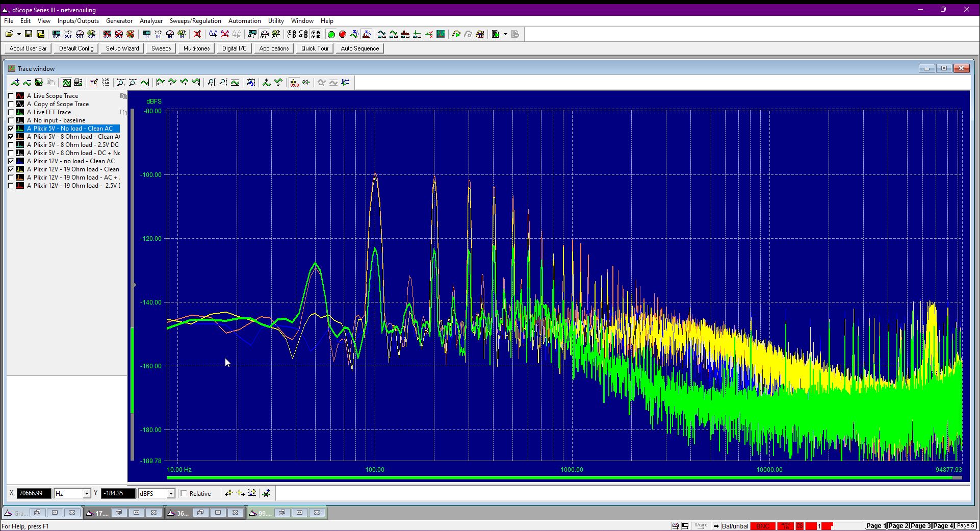Click the Auto Sequence button
This screenshot has width=980, height=531.
coord(360,48)
